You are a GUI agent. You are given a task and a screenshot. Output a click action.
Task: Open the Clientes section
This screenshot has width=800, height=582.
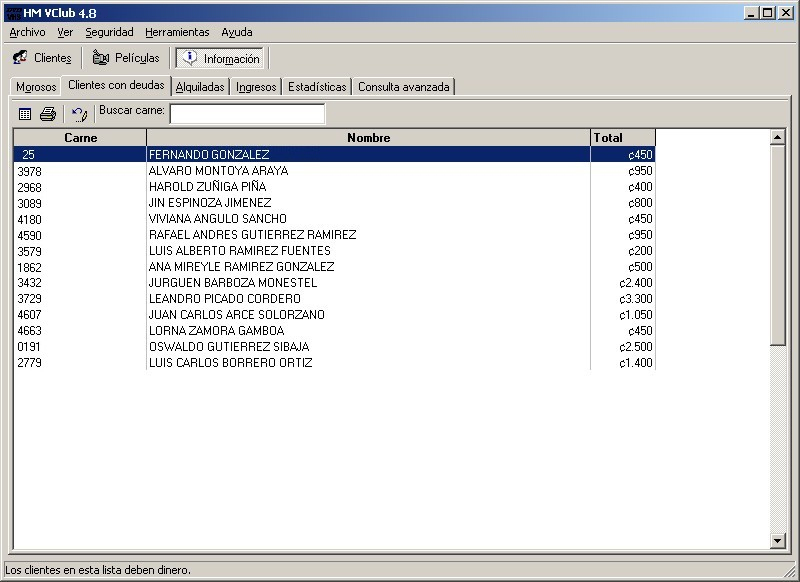(x=43, y=58)
